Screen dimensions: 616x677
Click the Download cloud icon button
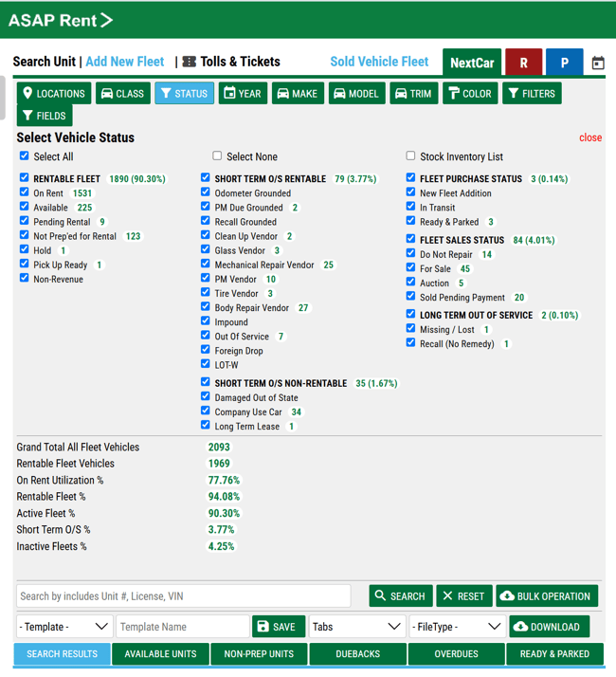pyautogui.click(x=549, y=627)
